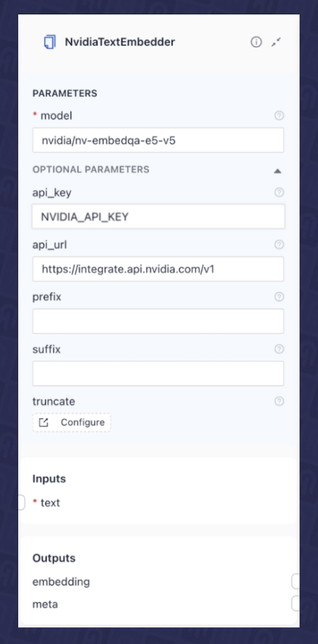Image resolution: width=318 pixels, height=644 pixels.
Task: Click the api_url field
Action: (158, 269)
